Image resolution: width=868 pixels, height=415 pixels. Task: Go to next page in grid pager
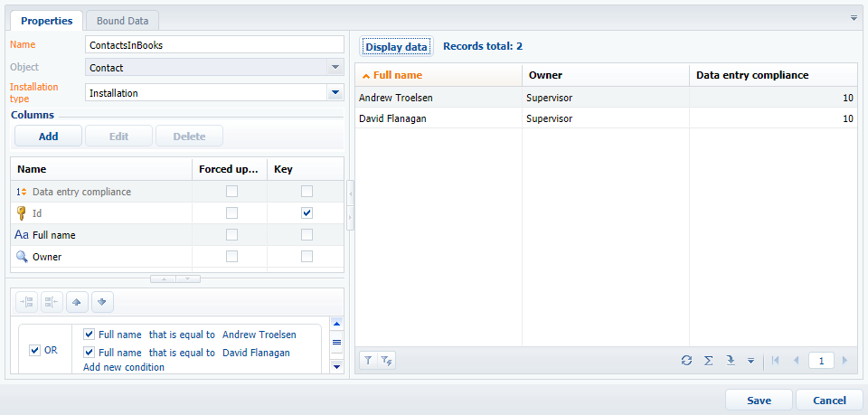coord(844,361)
